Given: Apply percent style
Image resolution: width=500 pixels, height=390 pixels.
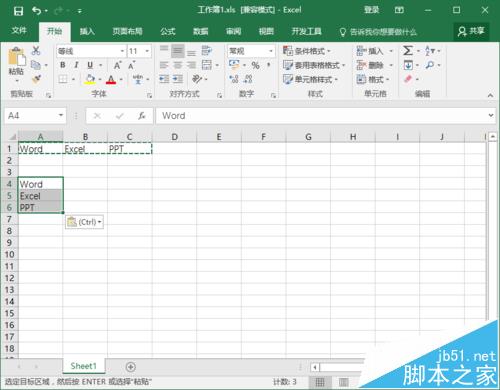Looking at the screenshot, I should coord(256,65).
